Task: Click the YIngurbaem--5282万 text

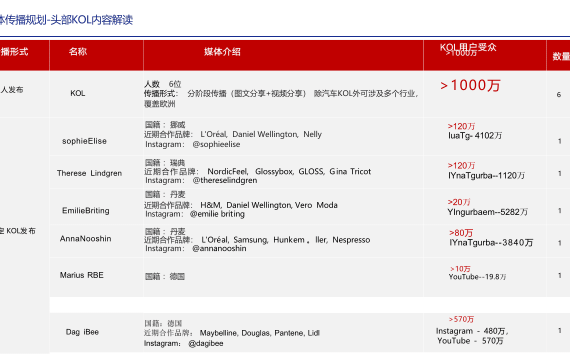Action: click(x=487, y=212)
